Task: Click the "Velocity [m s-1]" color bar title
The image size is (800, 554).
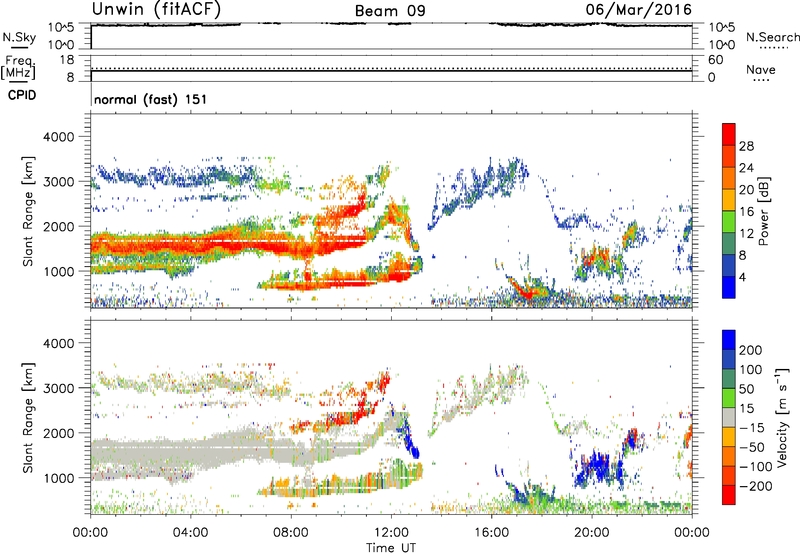Action: coord(782,417)
